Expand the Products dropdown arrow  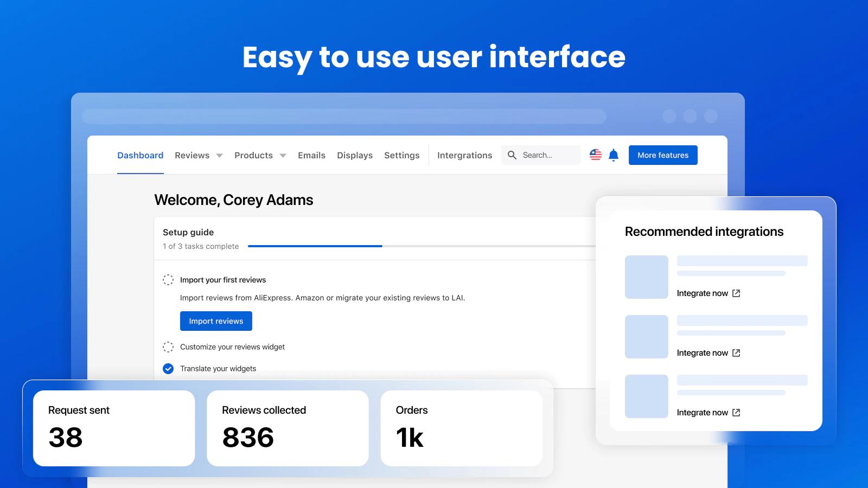pyautogui.click(x=283, y=156)
